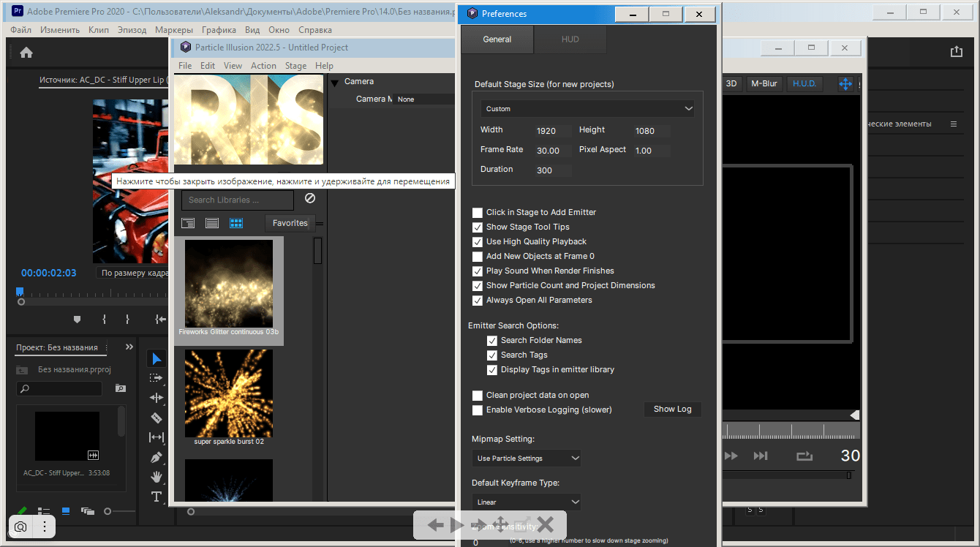Switch to HUD preferences tab
Screen dimensions: 980x547
[570, 39]
